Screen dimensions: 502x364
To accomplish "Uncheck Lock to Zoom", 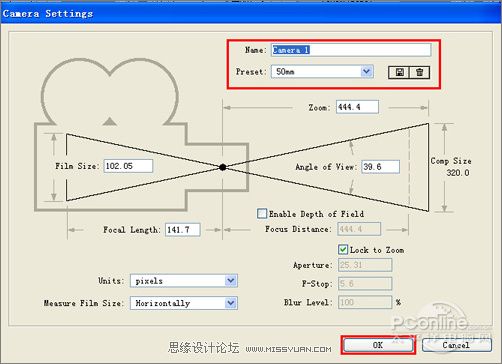I will (343, 249).
